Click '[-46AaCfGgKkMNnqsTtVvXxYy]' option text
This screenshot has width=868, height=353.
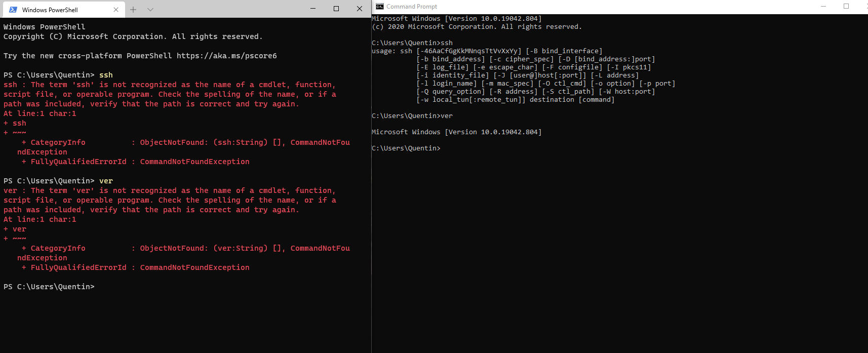(x=469, y=51)
